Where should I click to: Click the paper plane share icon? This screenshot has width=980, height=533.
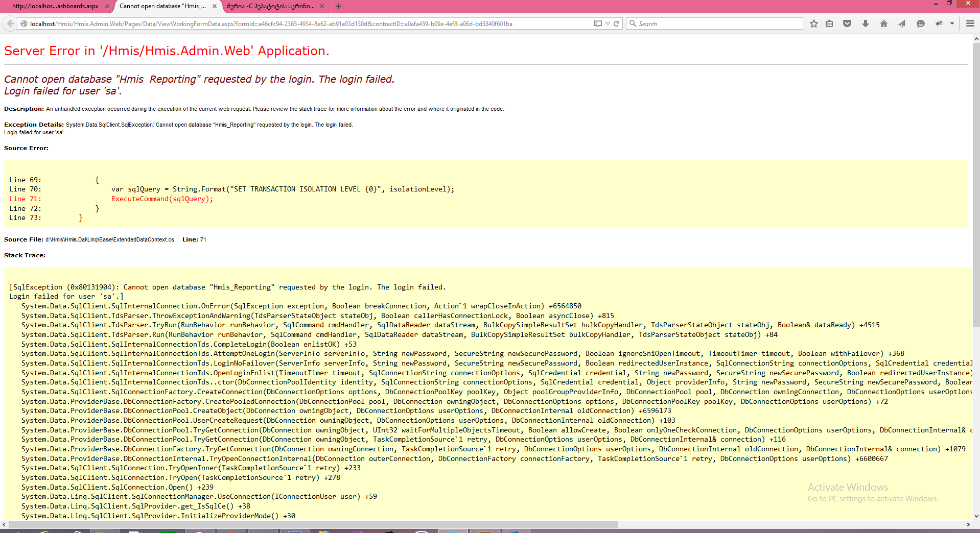902,23
